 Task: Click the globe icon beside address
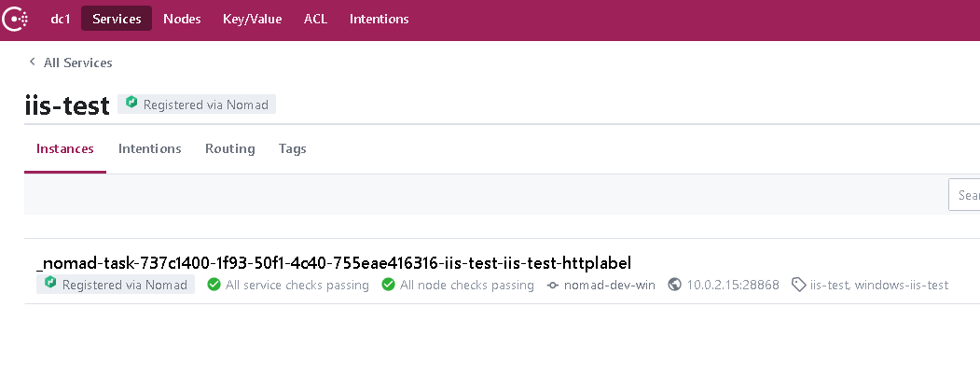pyautogui.click(x=675, y=285)
